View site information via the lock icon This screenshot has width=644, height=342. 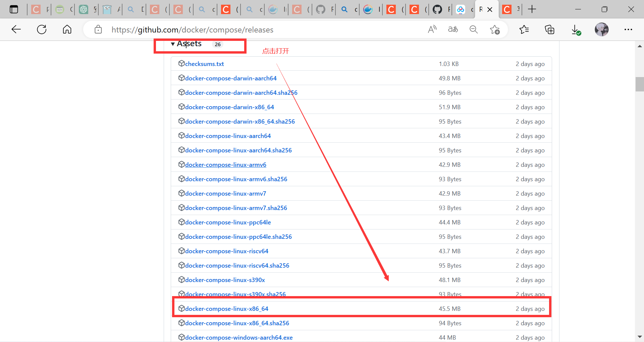click(98, 29)
